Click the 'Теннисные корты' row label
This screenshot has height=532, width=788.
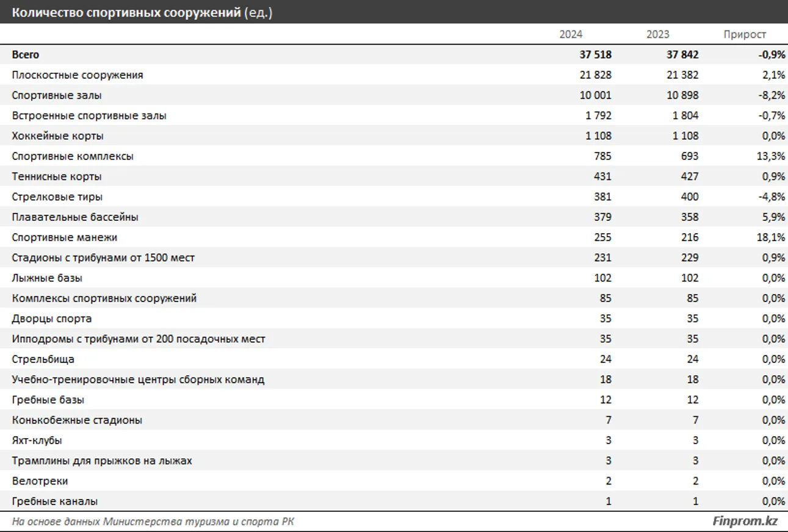pos(57,177)
